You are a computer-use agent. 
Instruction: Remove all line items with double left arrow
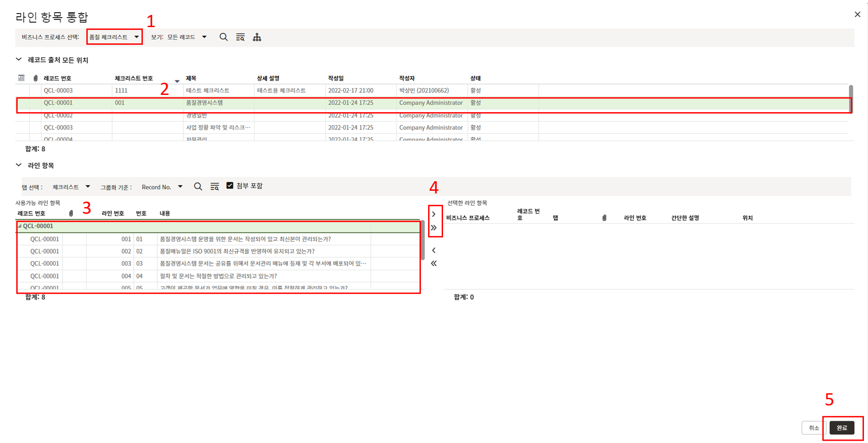pyautogui.click(x=434, y=264)
